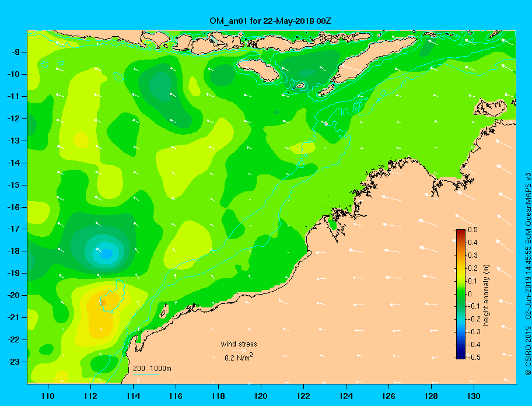532x406 pixels.
Task: Pick the 0.1 value on color bar scale
Action: coord(473,281)
